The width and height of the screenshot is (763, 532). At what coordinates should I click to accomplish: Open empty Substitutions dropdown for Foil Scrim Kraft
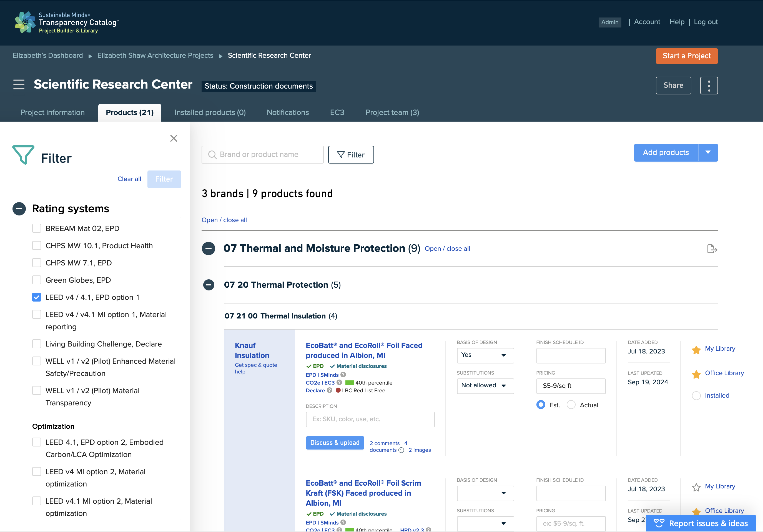tap(485, 524)
